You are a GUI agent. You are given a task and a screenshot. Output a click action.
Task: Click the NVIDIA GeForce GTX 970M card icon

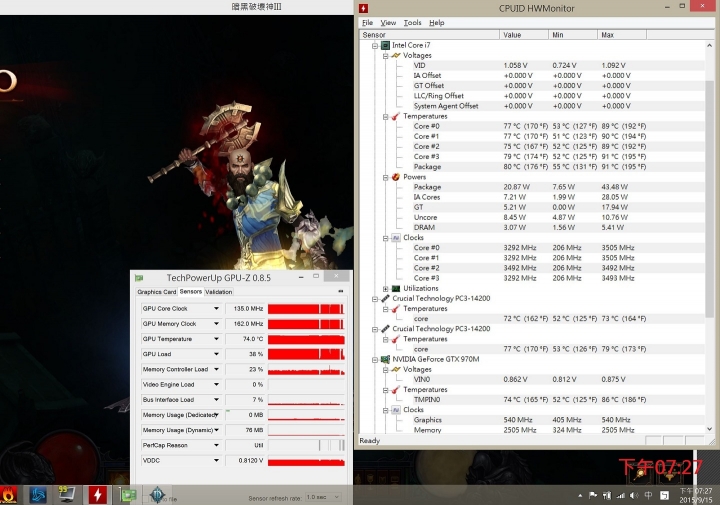click(x=385, y=359)
